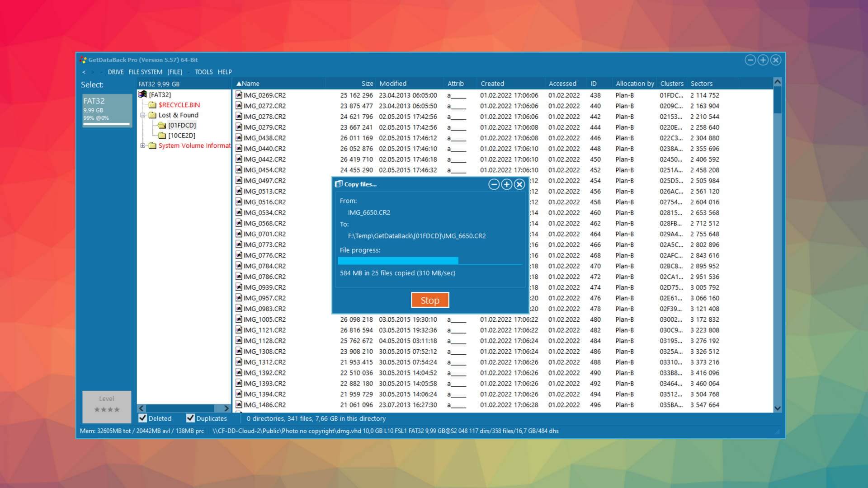Click the Attrib column header
The image size is (868, 488).
coord(460,84)
